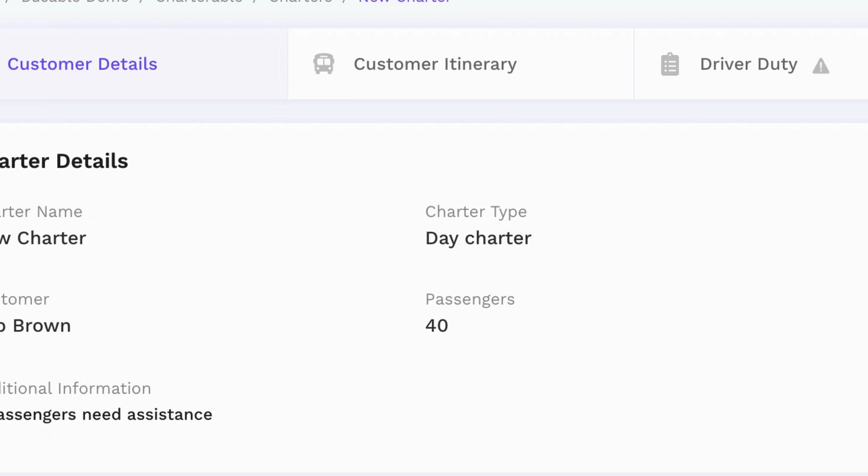This screenshot has height=476, width=868.
Task: Switch to the Customer Details tab
Action: (82, 64)
